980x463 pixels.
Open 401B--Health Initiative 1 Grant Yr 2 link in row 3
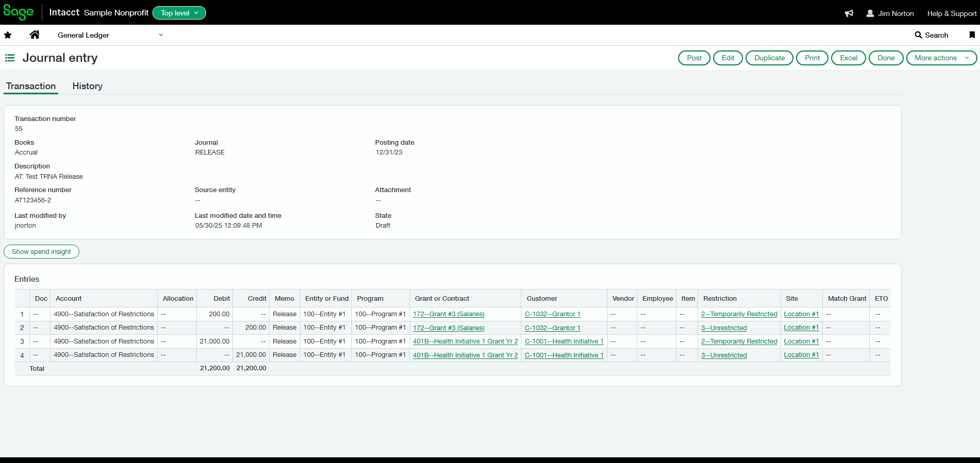pos(465,341)
